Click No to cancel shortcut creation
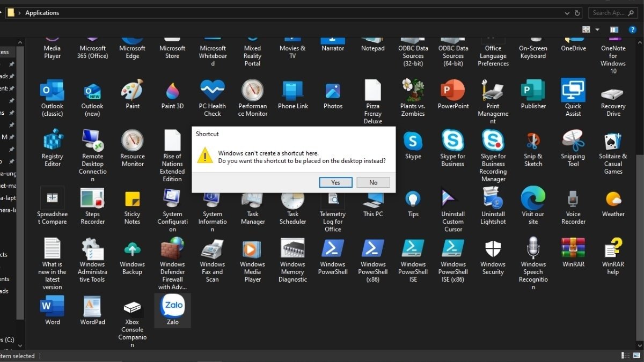Image resolution: width=644 pixels, height=362 pixels. (373, 182)
